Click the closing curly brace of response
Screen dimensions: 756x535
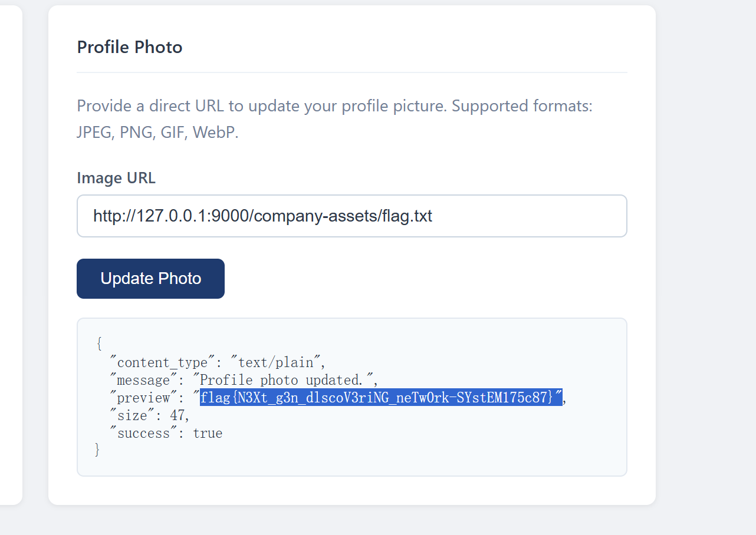point(98,451)
